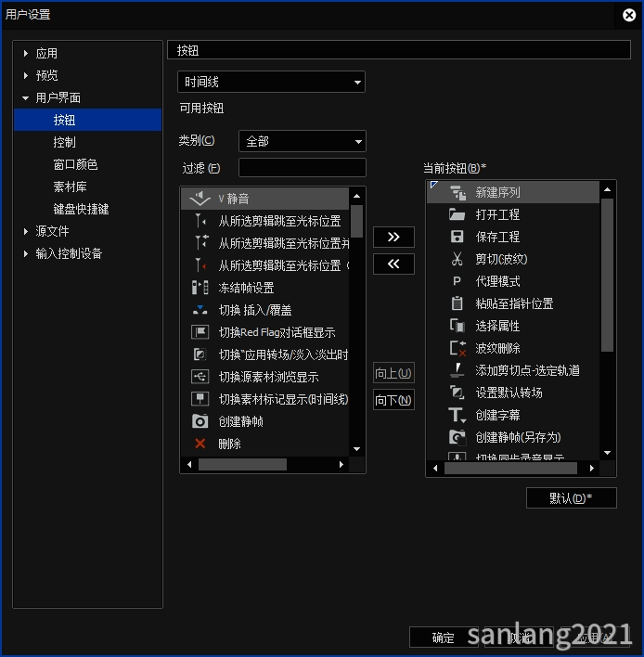Click the current buttons list vertical scrollbar thumb
644x657 pixels.
click(607, 276)
